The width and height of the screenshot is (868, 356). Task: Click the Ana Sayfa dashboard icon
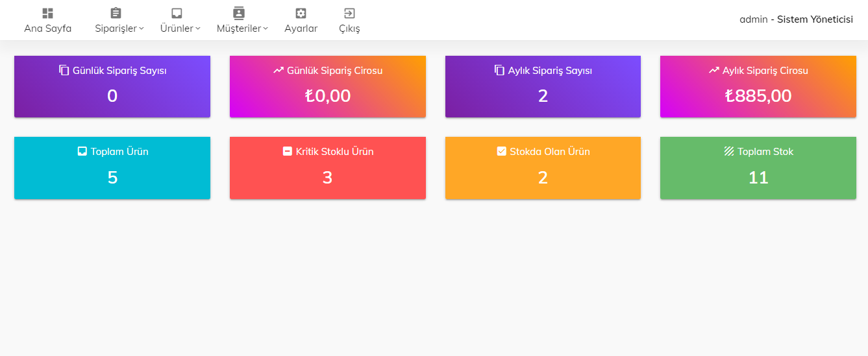47,13
